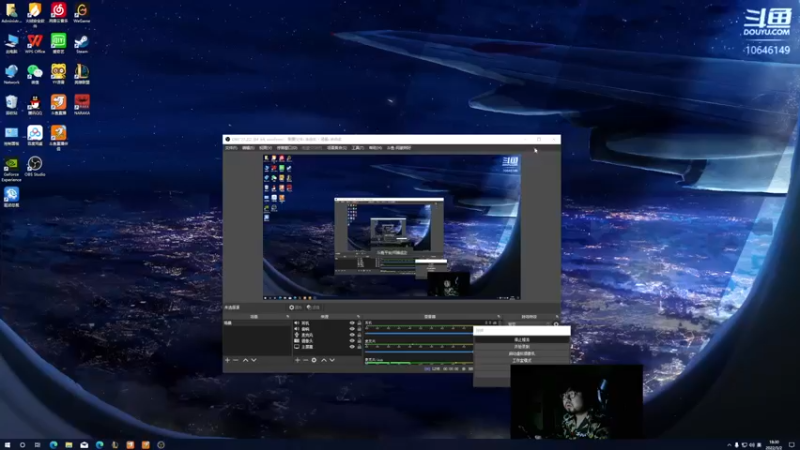Viewport: 800px width, 450px height.
Task: Move selected scene up with the arrow icon
Action: (x=245, y=360)
